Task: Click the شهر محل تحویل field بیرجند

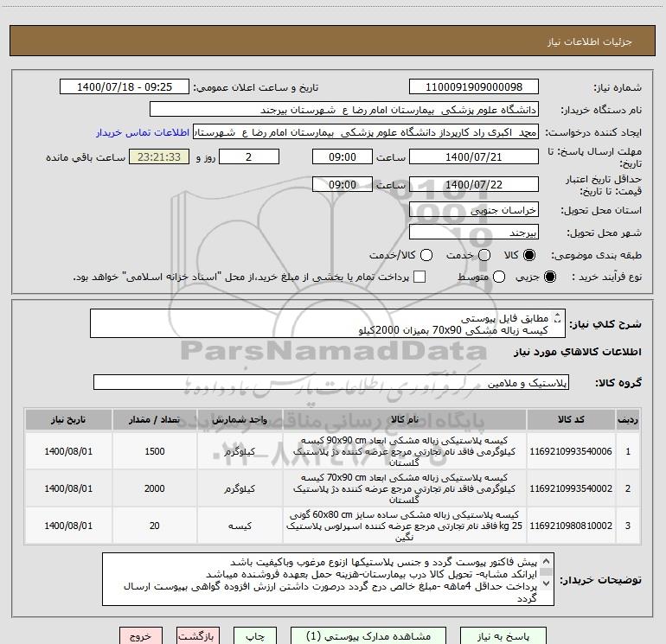Action: tap(474, 232)
